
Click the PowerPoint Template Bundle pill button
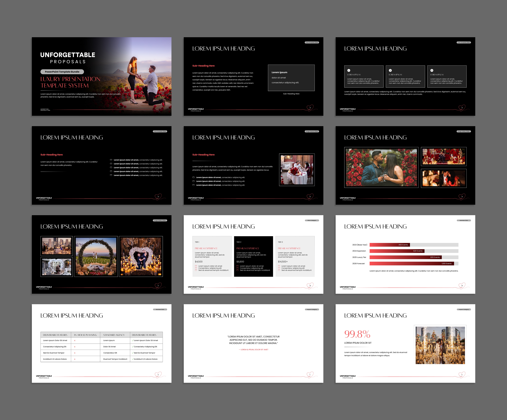[62, 72]
